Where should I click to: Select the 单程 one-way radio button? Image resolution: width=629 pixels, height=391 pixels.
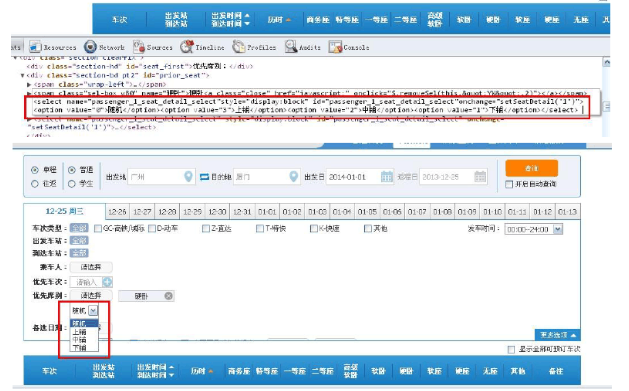35,170
